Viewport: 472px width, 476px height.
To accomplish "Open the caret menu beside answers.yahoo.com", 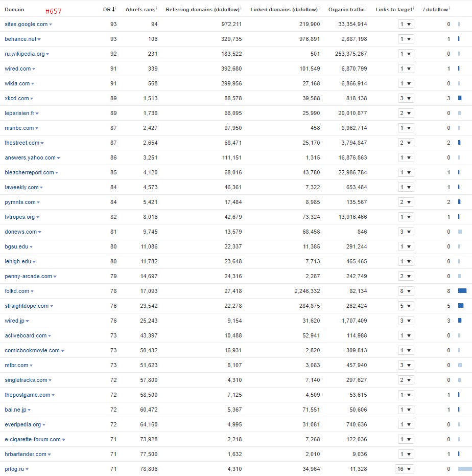I will coord(59,158).
